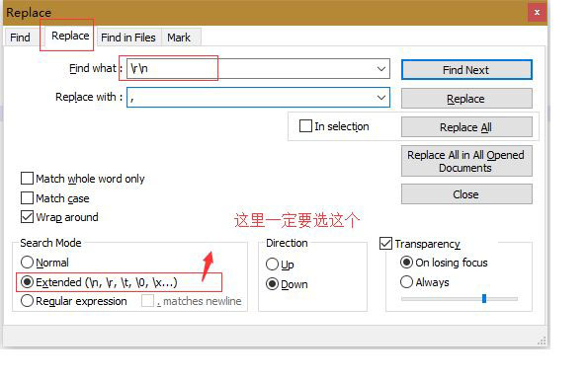Switch to the Find tab
Screen dimensions: 588x379
point(20,38)
